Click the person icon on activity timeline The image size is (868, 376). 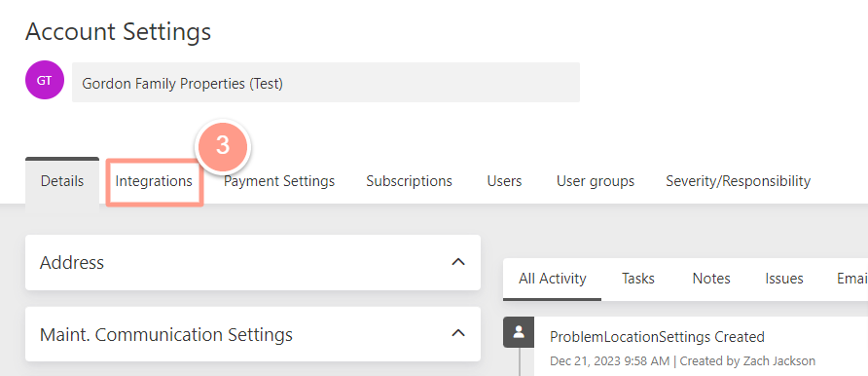[519, 332]
